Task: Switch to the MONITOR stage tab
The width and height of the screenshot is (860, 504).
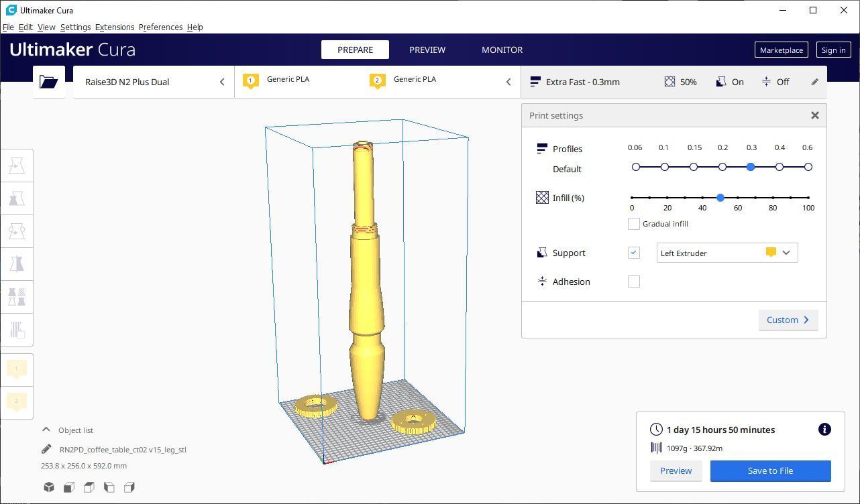Action: 502,50
